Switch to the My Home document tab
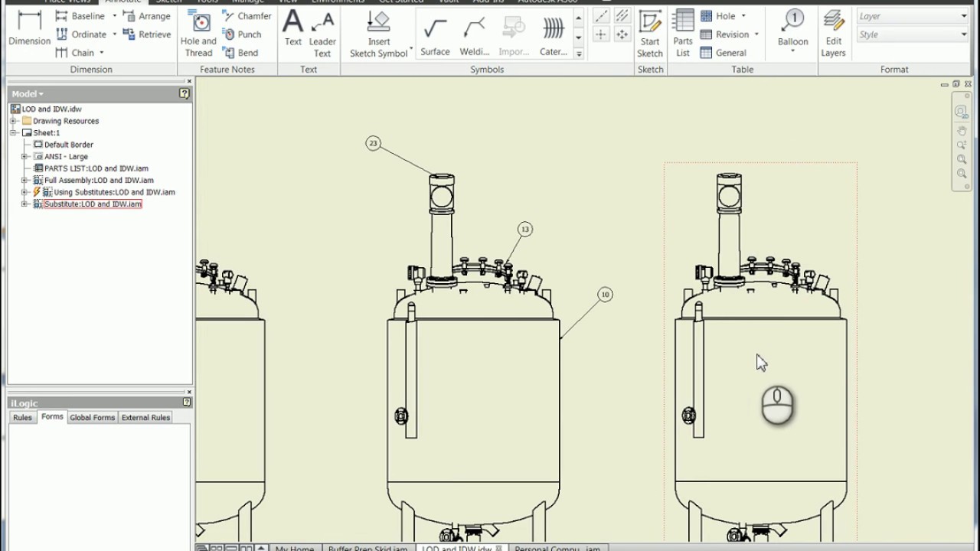Image resolution: width=980 pixels, height=551 pixels. click(295, 548)
